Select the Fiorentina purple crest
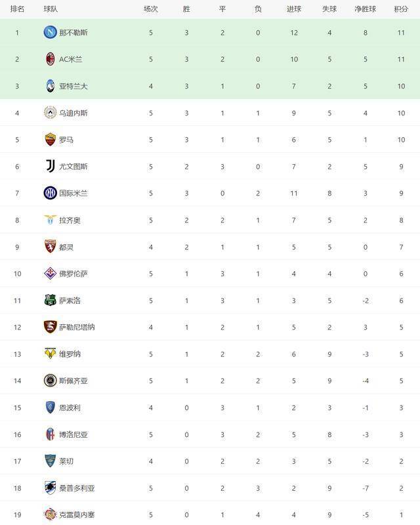Screen dimensions: 420x525 51,273
